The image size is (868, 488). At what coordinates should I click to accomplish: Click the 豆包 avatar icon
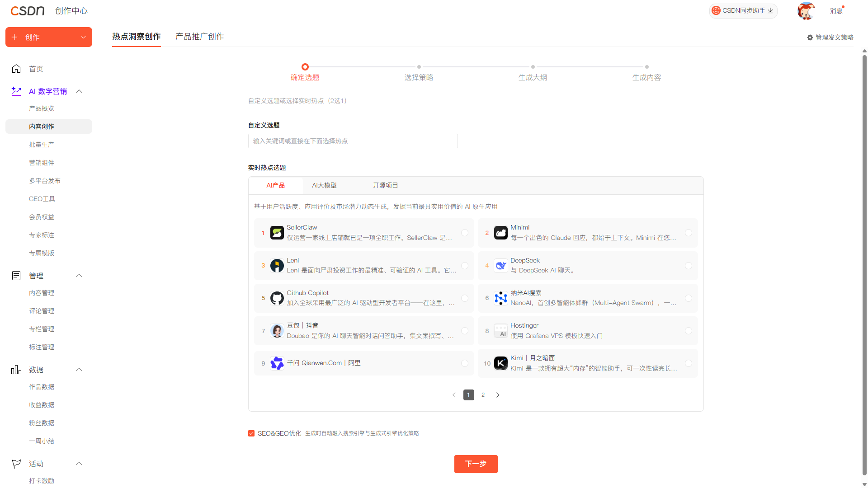click(277, 331)
